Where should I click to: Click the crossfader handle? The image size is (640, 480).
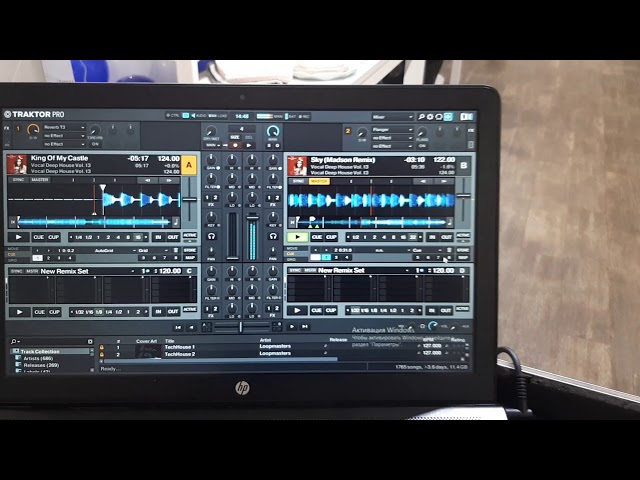click(241, 327)
